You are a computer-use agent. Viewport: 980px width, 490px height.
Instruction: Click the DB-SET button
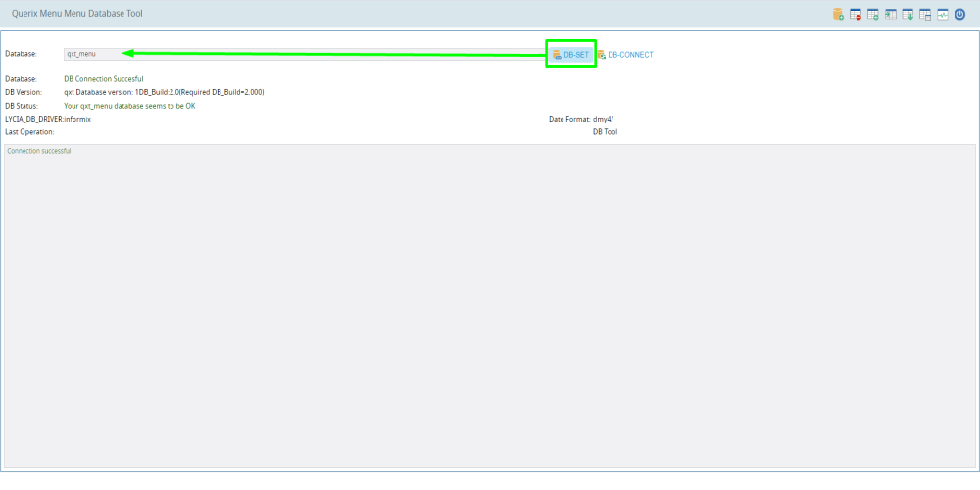pyautogui.click(x=570, y=55)
